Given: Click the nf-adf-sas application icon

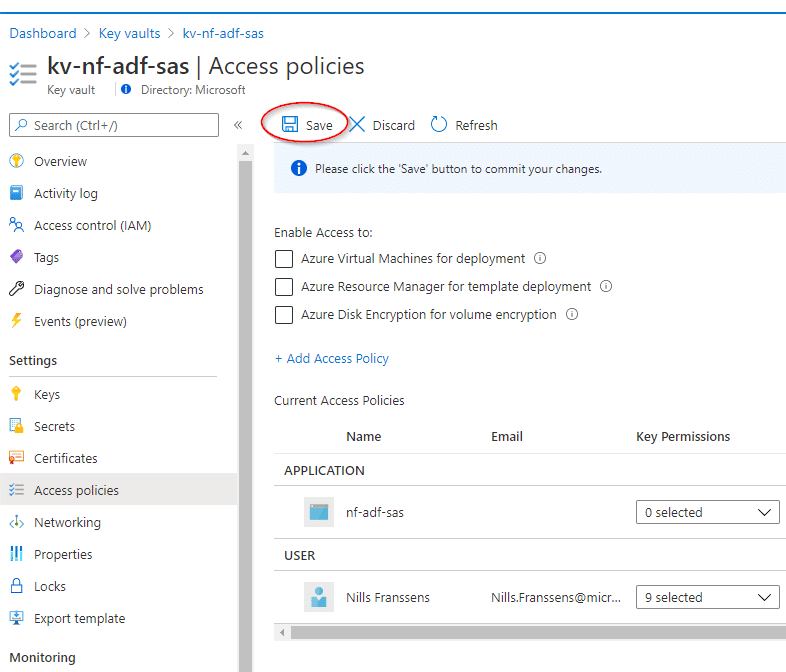Looking at the screenshot, I should [319, 512].
